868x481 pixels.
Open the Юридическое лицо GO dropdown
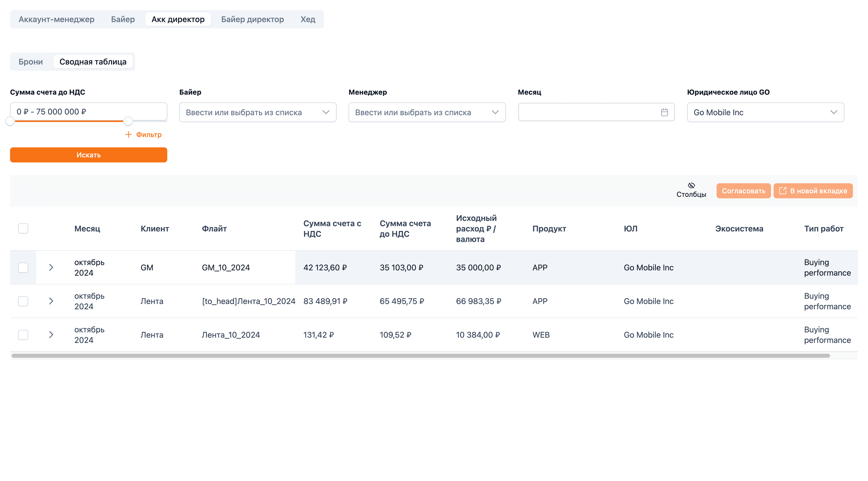(766, 112)
